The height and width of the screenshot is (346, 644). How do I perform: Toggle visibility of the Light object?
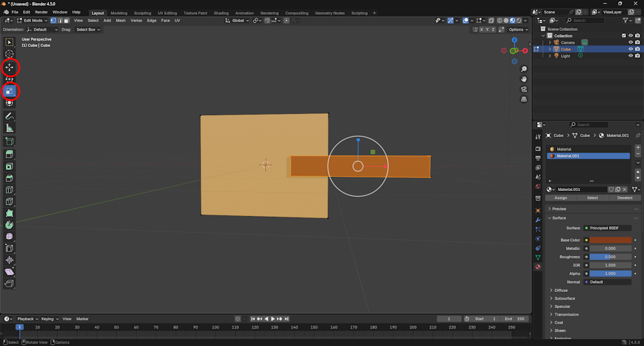click(x=630, y=56)
